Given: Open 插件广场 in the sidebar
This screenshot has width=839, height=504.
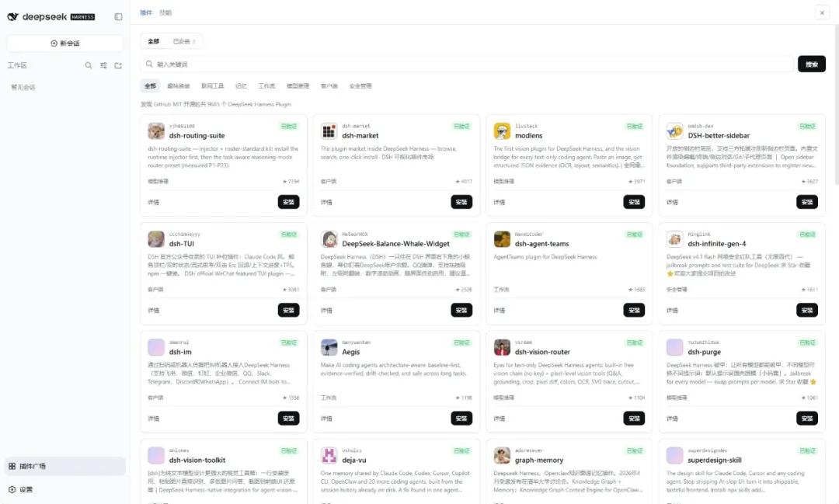Looking at the screenshot, I should pos(64,466).
